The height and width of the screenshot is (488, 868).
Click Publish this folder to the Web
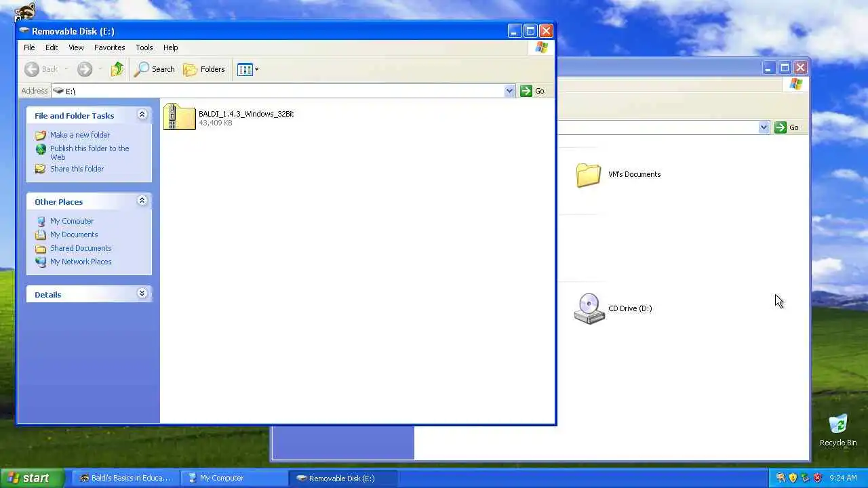point(90,152)
